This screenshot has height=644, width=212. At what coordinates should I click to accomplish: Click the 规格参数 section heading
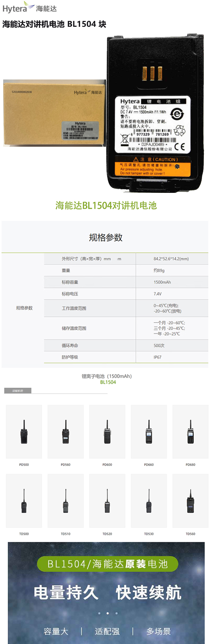[x=106, y=237]
